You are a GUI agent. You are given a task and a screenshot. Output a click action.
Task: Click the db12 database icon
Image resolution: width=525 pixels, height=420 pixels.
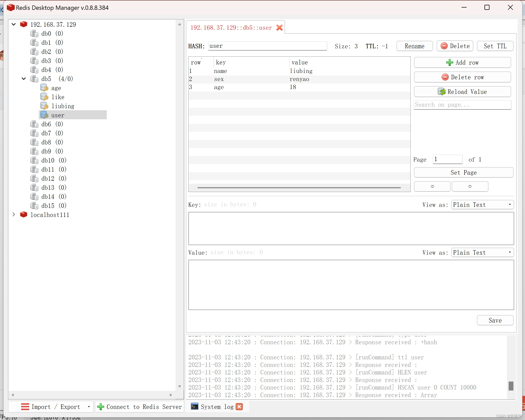pyautogui.click(x=34, y=178)
